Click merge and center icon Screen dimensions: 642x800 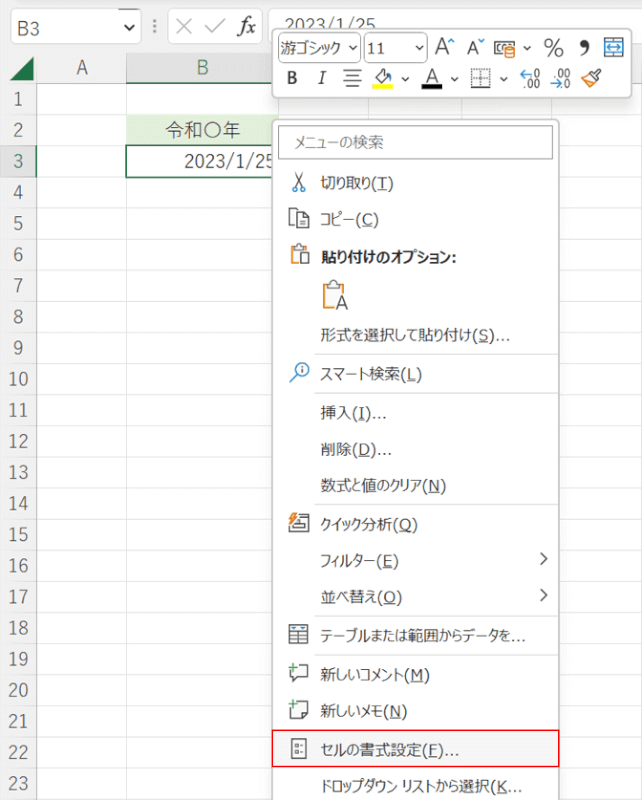click(x=613, y=47)
